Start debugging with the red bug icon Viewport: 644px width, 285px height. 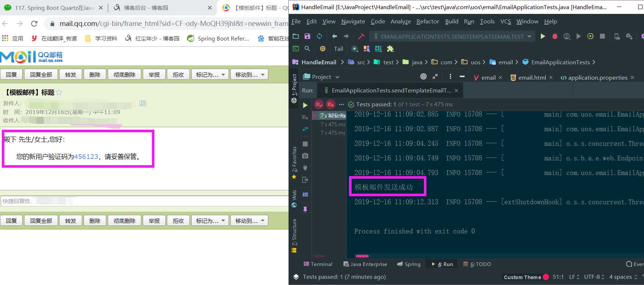coord(555,36)
